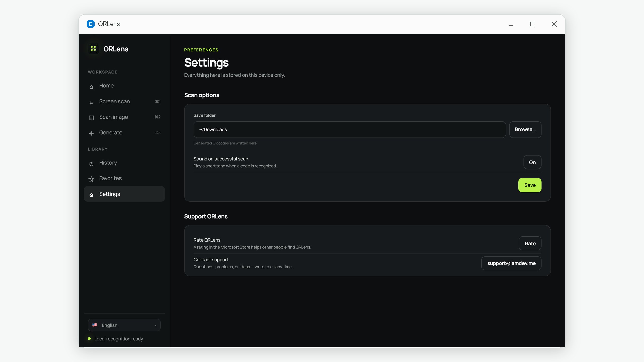Click the QRLens window title text

point(109,24)
